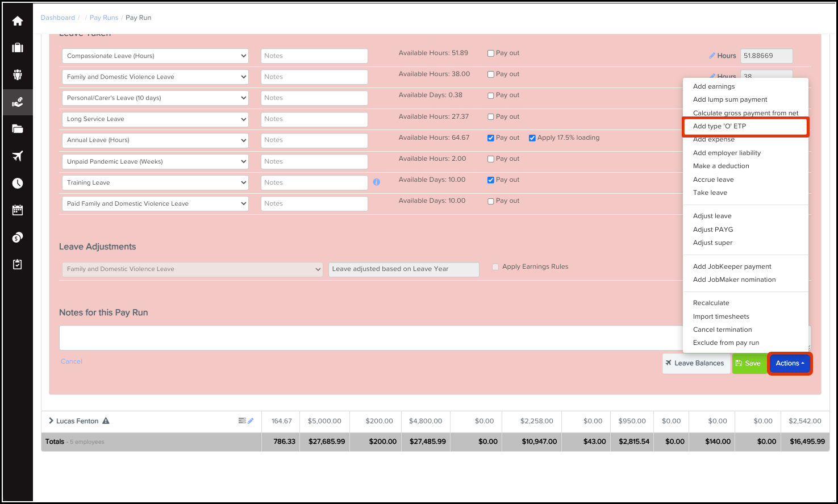Uncheck Pay out for Annual Leave
838x504 pixels.
(x=491, y=138)
